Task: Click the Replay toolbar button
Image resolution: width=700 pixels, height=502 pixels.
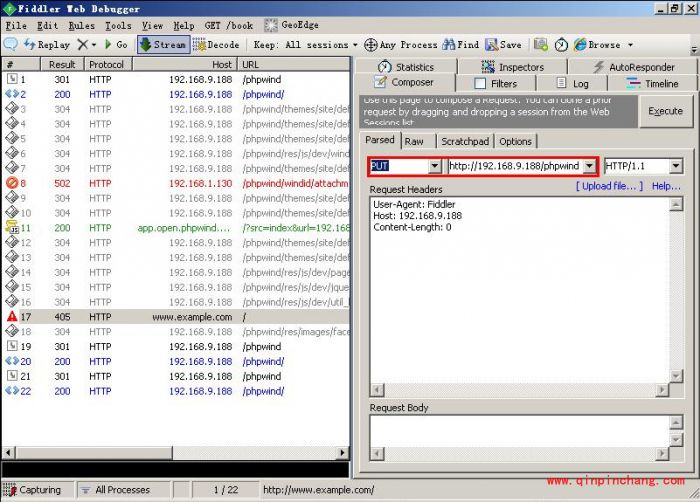Action: click(x=46, y=45)
